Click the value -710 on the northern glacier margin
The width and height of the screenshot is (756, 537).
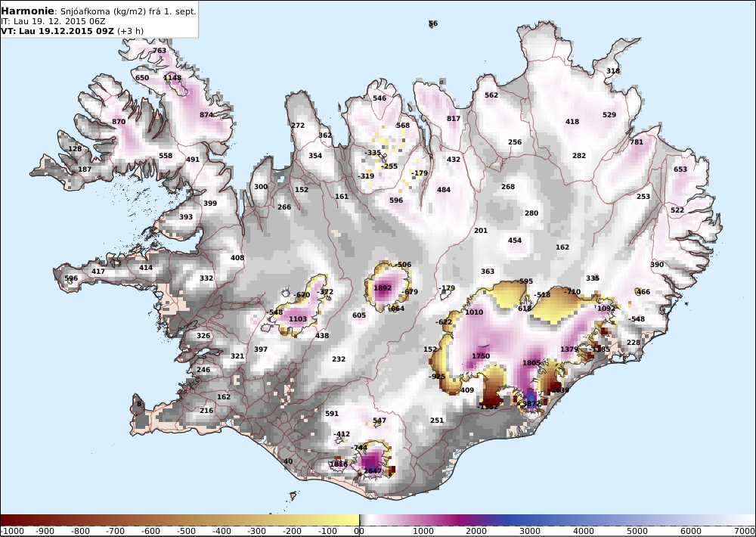pyautogui.click(x=572, y=292)
